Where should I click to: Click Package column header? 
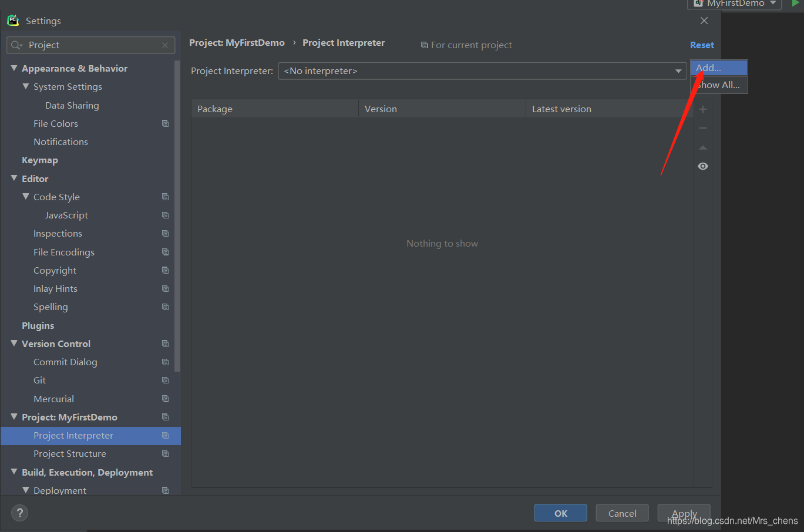pyautogui.click(x=275, y=109)
